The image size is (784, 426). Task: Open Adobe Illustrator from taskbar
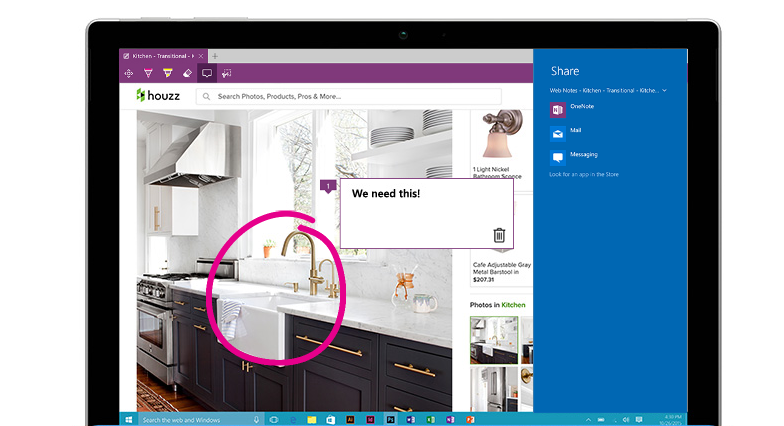(x=350, y=420)
